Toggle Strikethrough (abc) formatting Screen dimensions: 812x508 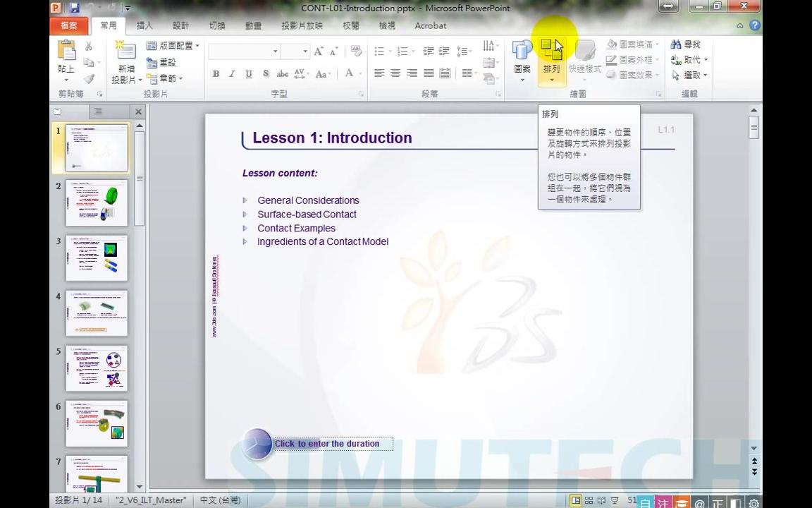coord(282,73)
